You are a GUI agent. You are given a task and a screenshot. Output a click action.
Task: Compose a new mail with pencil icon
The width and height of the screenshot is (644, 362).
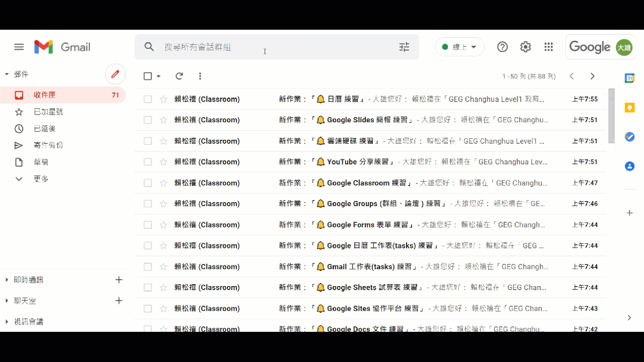[115, 74]
